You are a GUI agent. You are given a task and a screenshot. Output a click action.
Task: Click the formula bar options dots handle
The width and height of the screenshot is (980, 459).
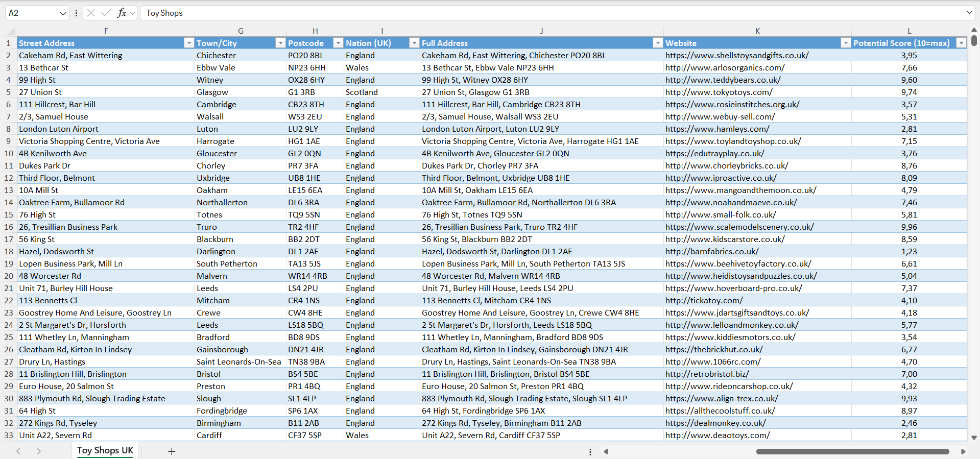tap(76, 13)
